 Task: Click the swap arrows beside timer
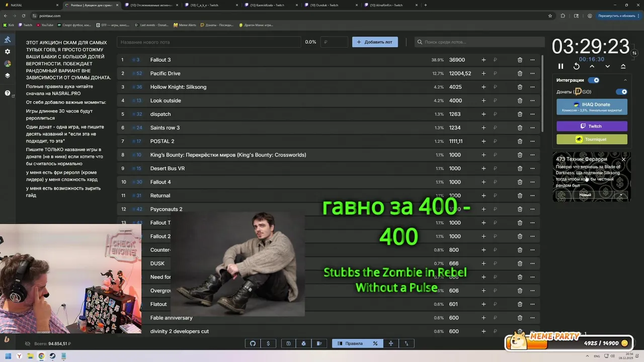634,53
